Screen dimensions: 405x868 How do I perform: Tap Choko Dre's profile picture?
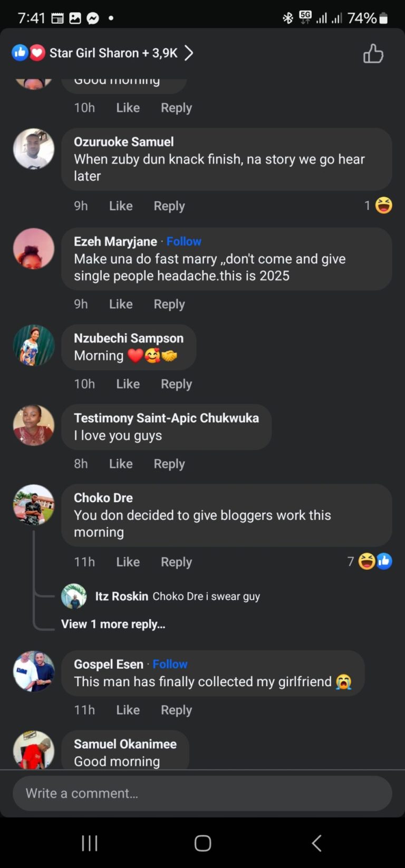[34, 505]
